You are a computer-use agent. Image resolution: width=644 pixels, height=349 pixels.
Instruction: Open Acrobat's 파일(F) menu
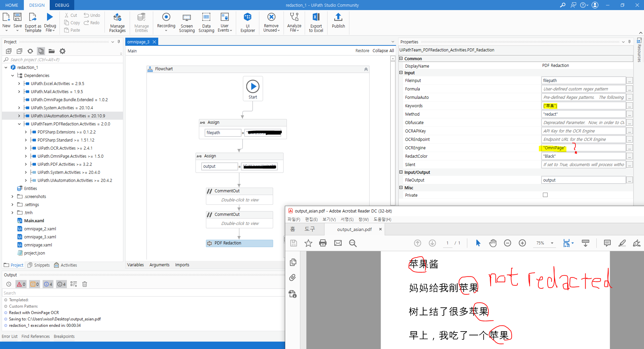(x=294, y=220)
